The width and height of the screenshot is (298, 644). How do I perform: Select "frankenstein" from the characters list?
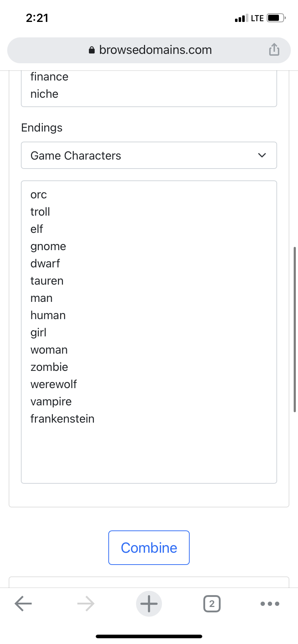(x=62, y=418)
